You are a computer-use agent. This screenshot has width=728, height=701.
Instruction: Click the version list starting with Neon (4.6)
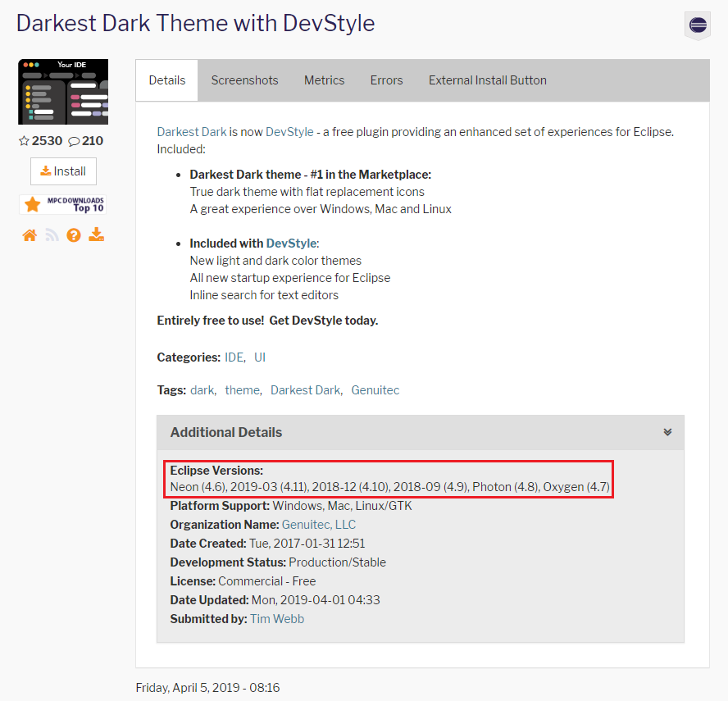point(390,487)
